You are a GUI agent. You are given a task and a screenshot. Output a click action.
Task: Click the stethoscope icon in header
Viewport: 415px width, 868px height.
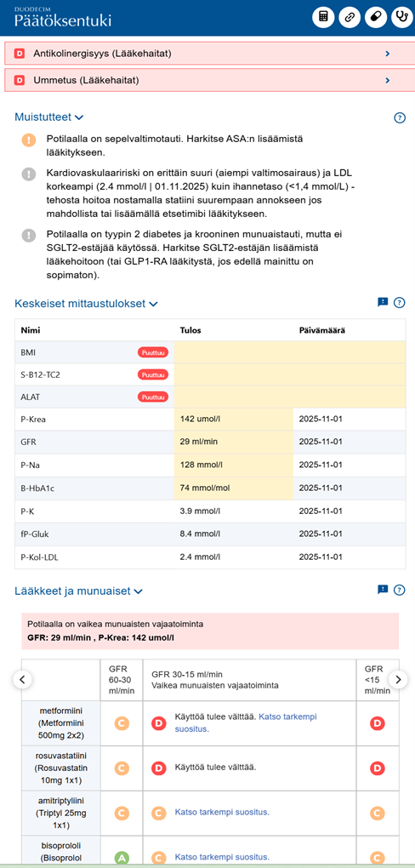tap(401, 17)
